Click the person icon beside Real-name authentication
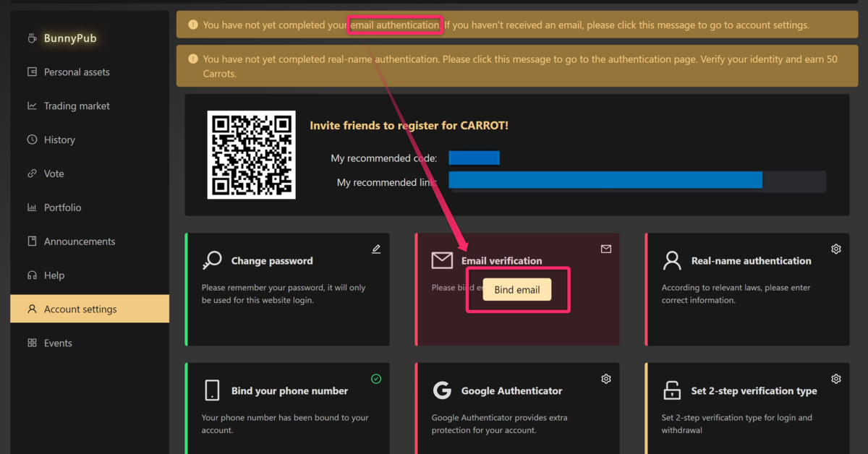The height and width of the screenshot is (454, 868). tap(672, 260)
